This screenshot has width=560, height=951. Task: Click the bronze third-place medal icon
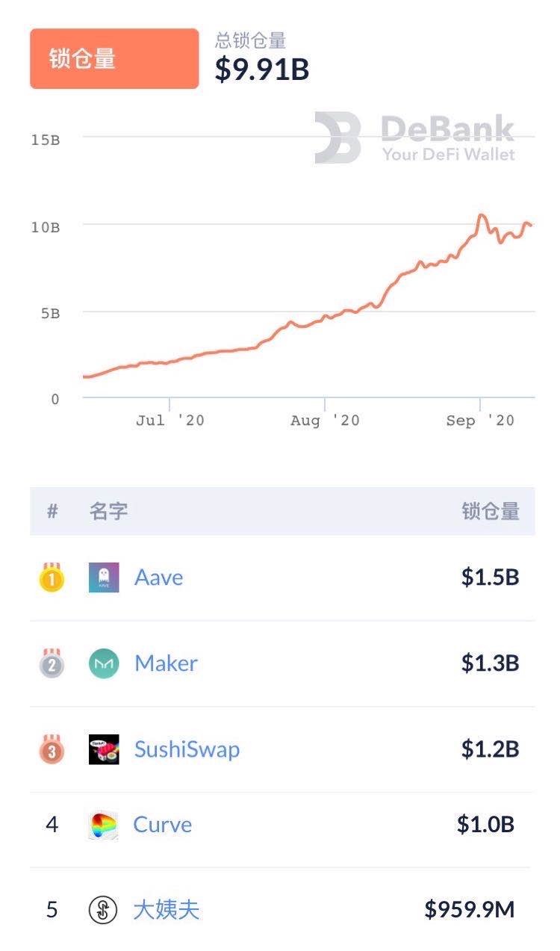click(x=52, y=749)
